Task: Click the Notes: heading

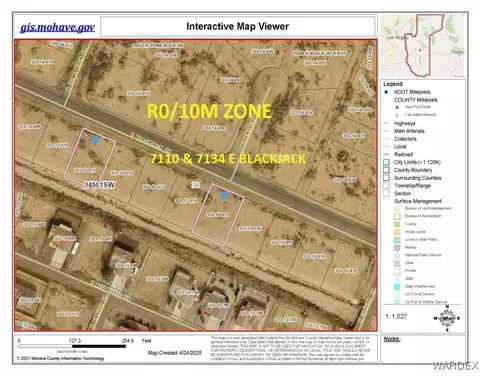Action: [x=392, y=339]
